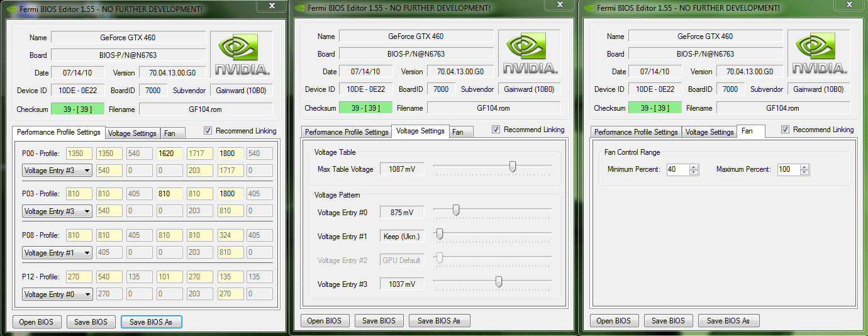
Task: Select the Voltage Settings tab in middle window
Action: pyautogui.click(x=420, y=131)
